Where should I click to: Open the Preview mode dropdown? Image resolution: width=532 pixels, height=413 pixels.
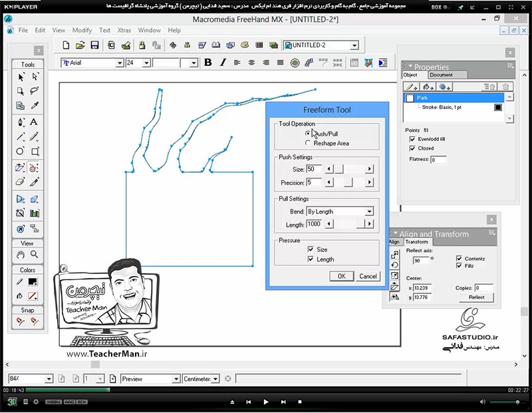click(x=176, y=378)
